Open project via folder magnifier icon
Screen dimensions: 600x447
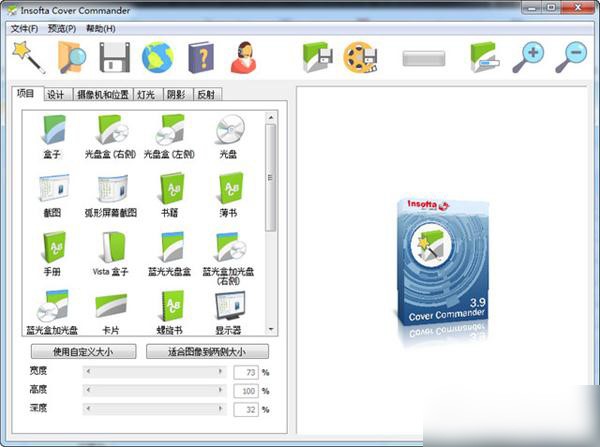click(72, 57)
